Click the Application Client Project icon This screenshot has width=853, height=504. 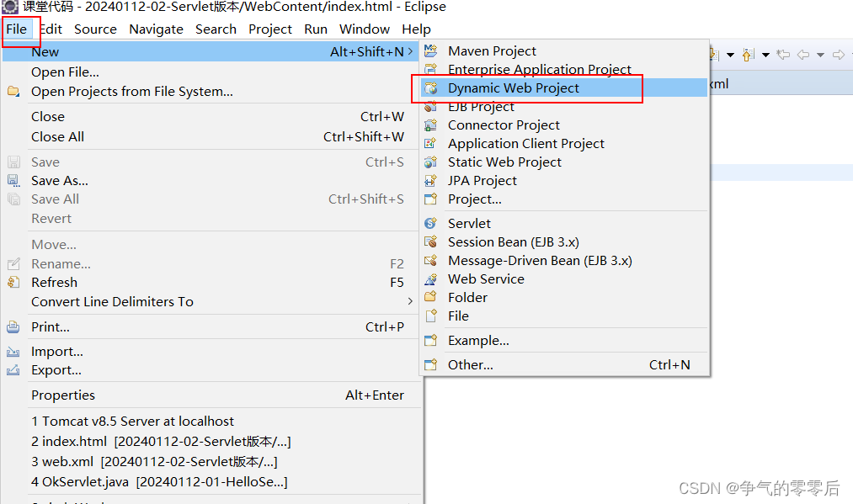(x=431, y=144)
